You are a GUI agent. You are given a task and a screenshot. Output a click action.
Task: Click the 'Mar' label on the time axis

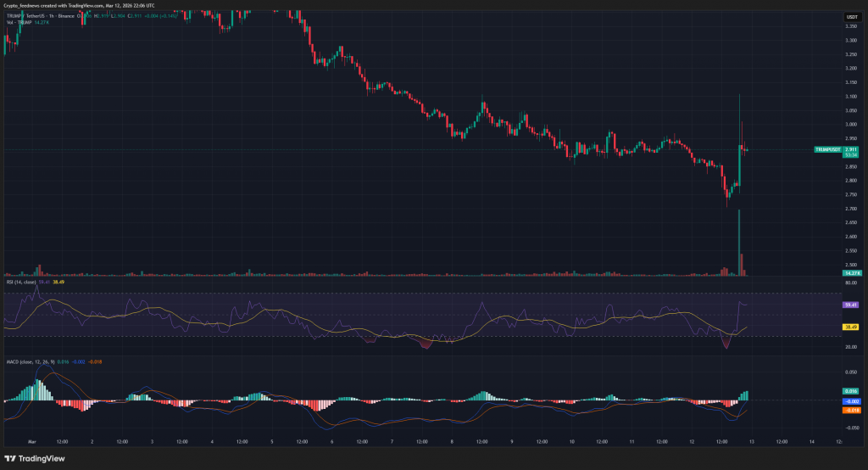pyautogui.click(x=32, y=442)
